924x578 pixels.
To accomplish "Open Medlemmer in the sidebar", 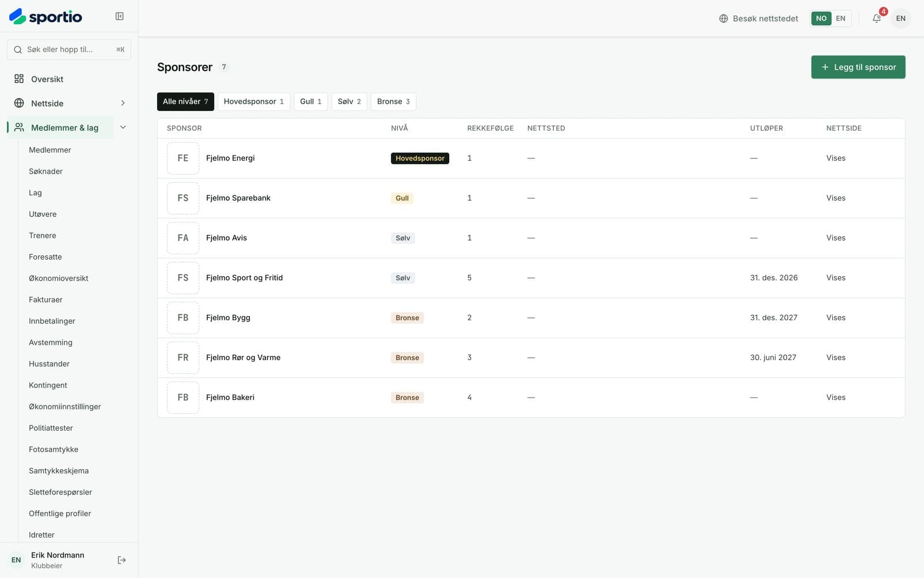I will (50, 150).
